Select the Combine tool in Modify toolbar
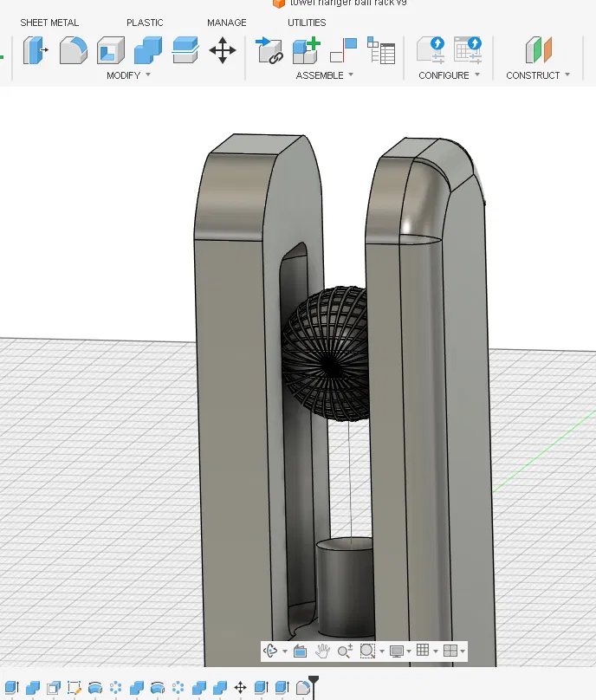The height and width of the screenshot is (700, 596). pos(148,50)
